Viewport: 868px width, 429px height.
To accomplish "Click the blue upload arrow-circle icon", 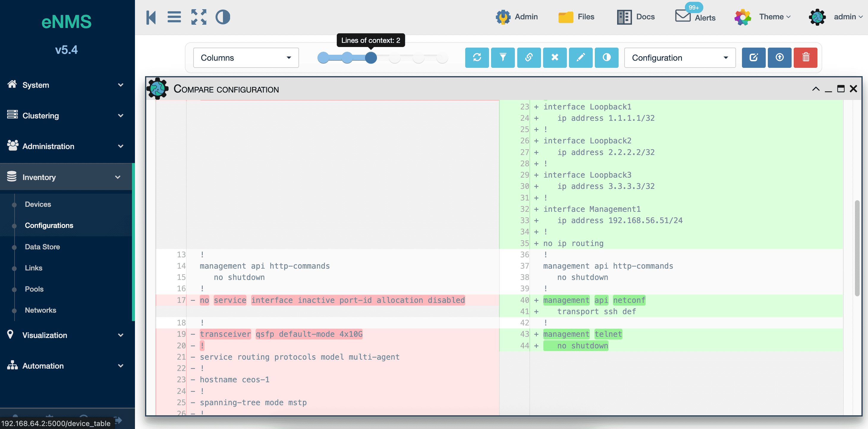I will (780, 58).
